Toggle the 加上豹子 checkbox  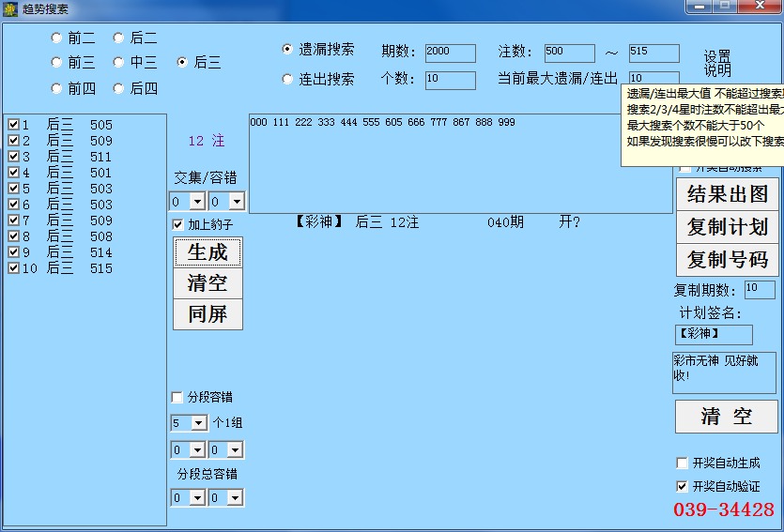click(178, 225)
